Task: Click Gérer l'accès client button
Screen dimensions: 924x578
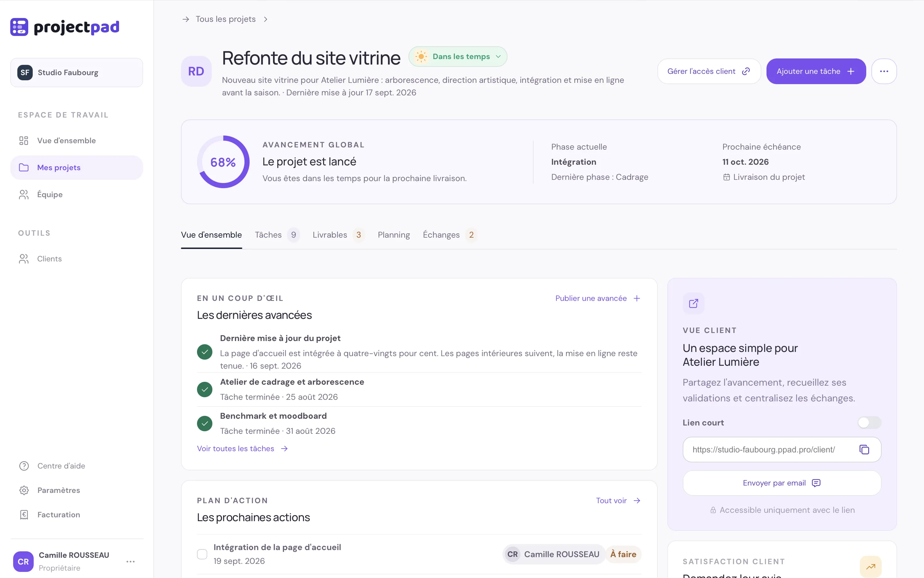Action: pyautogui.click(x=709, y=71)
